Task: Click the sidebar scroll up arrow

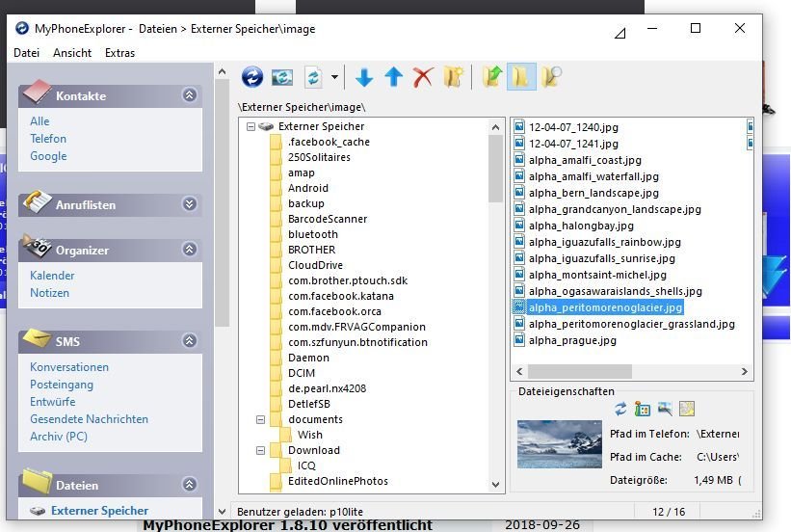Action: [x=222, y=72]
